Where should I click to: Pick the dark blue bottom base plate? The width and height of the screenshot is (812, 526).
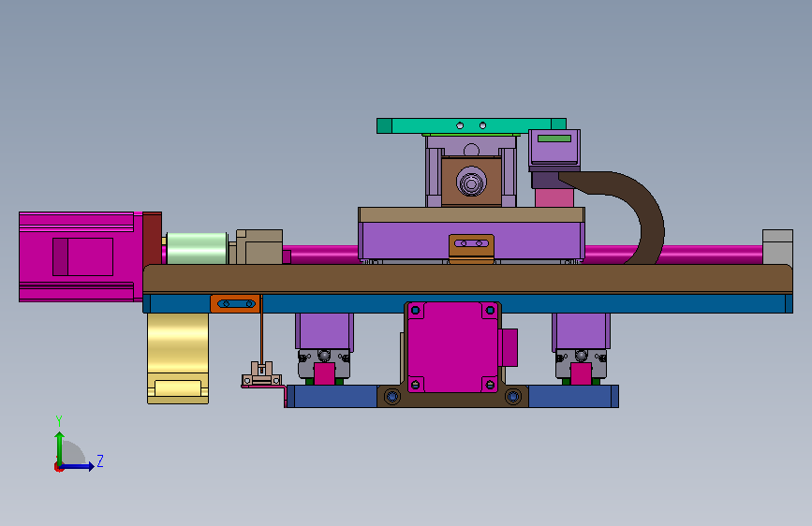(451, 397)
